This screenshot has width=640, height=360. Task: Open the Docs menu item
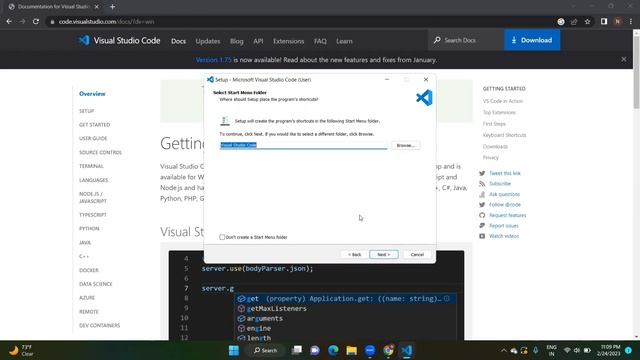click(178, 41)
